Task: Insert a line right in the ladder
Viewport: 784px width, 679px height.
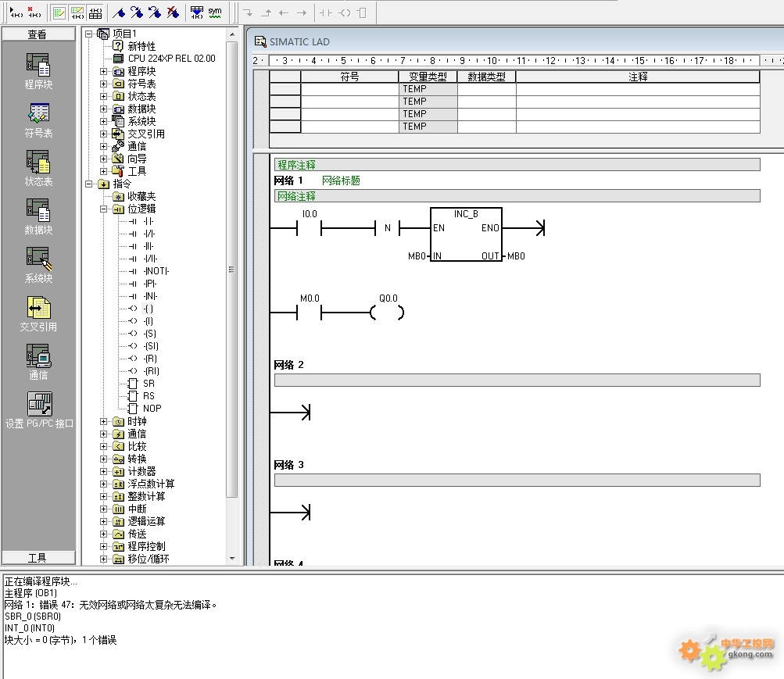Action: (302, 13)
